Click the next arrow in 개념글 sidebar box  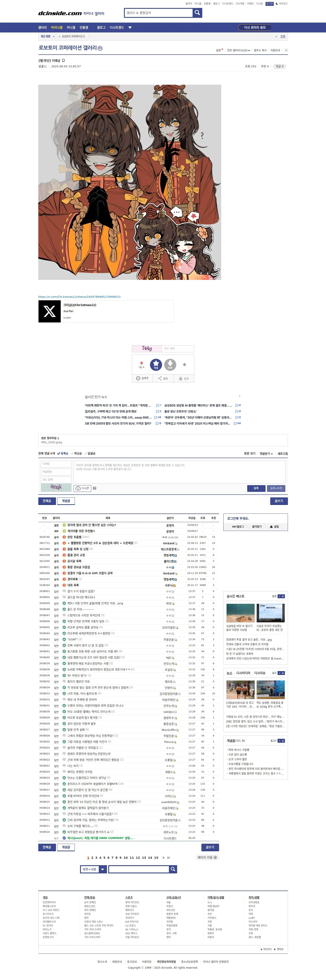(x=283, y=741)
